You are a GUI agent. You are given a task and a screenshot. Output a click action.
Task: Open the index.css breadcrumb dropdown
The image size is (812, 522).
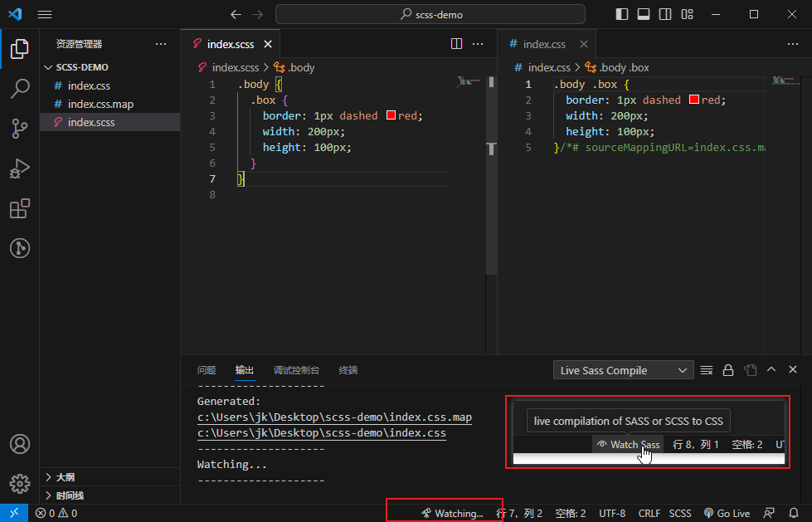(542, 67)
